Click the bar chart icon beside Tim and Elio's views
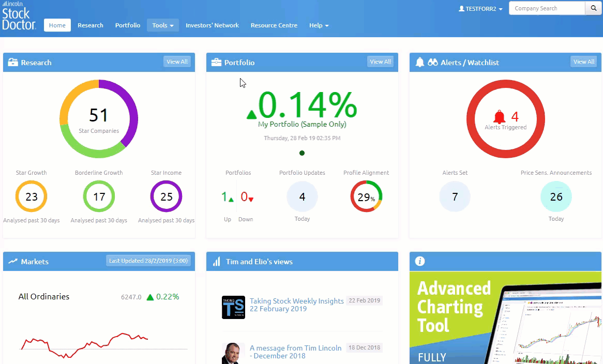 (217, 262)
